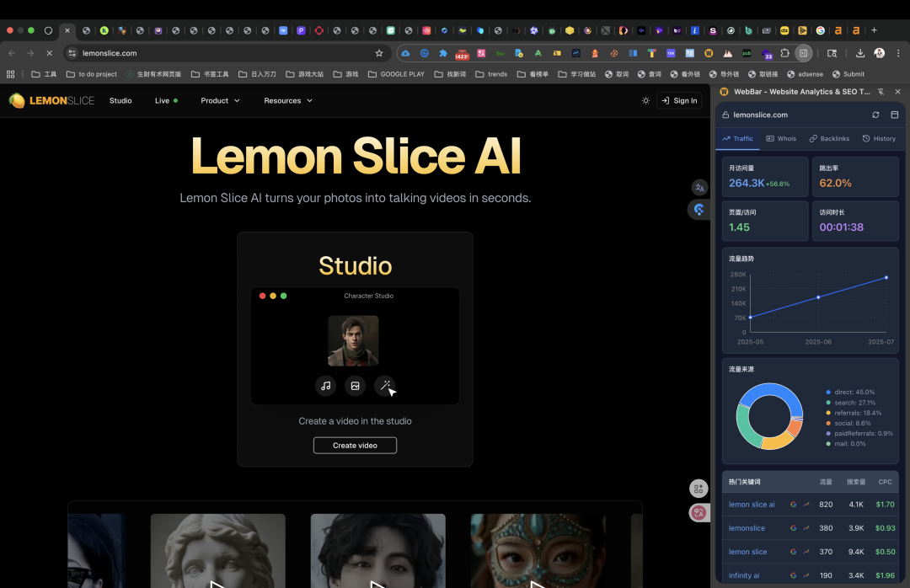Close the WebBar side panel
The width and height of the screenshot is (910, 588).
click(x=898, y=92)
